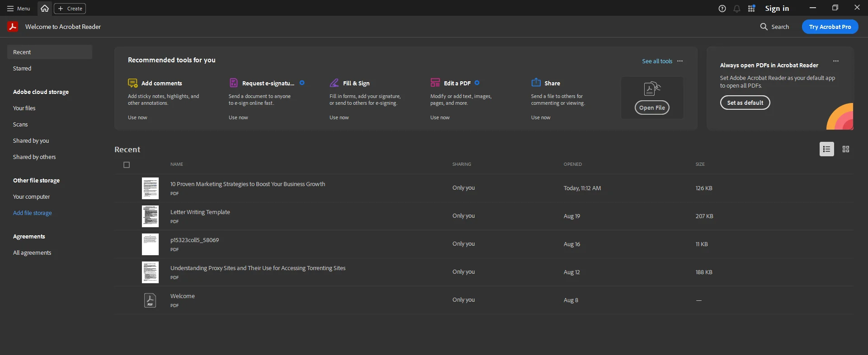Image resolution: width=868 pixels, height=355 pixels.
Task: Click Use now under Edit a PDF
Action: click(440, 117)
